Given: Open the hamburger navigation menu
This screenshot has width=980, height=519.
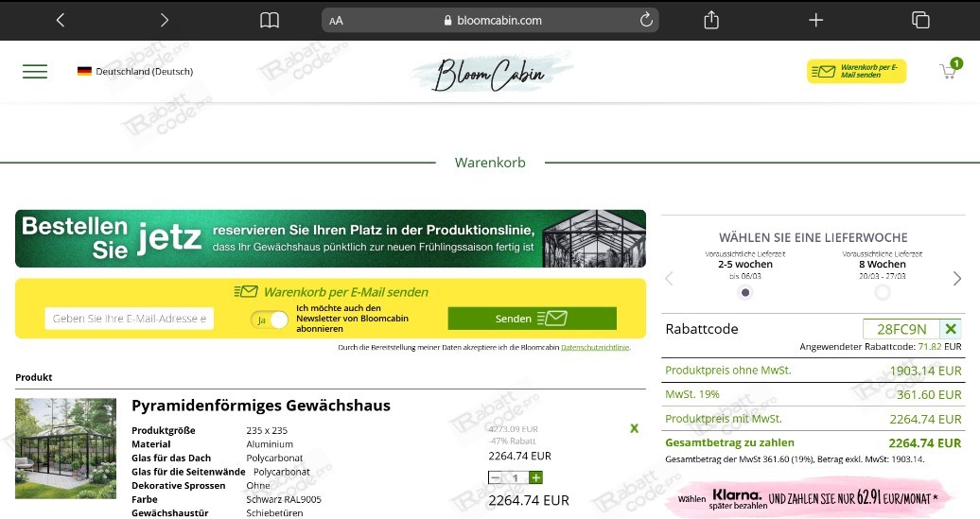Looking at the screenshot, I should (x=35, y=71).
